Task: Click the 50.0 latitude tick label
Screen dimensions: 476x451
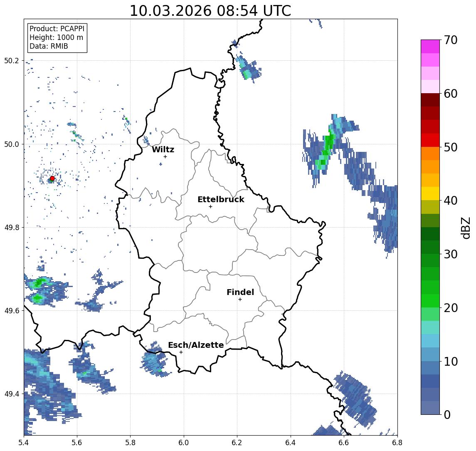Action: pyautogui.click(x=11, y=144)
